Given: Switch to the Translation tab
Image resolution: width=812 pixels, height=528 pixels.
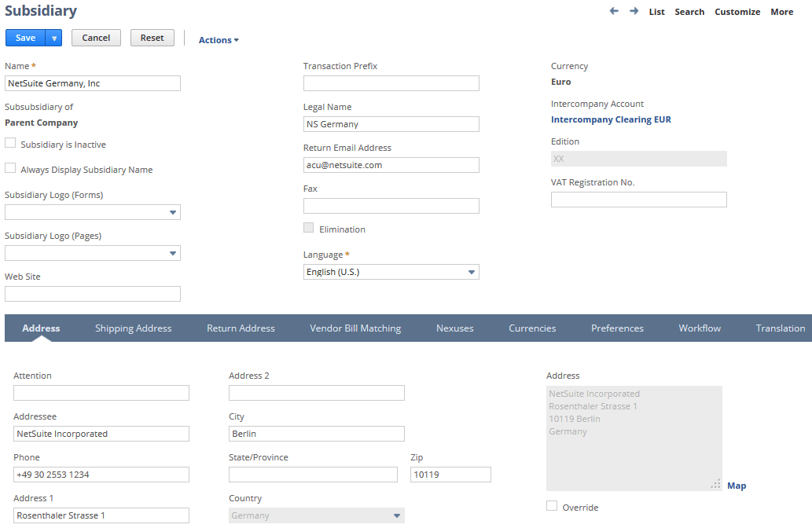Looking at the screenshot, I should coord(781,328).
